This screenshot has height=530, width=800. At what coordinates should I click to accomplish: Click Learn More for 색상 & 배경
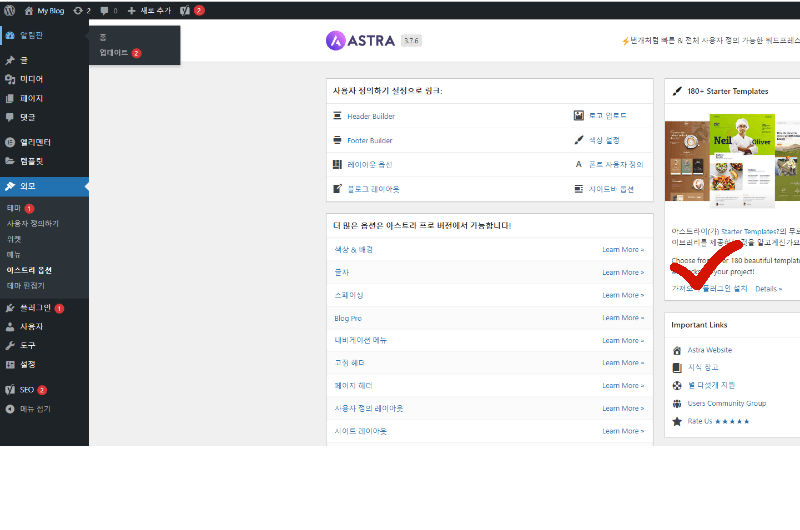(x=623, y=249)
